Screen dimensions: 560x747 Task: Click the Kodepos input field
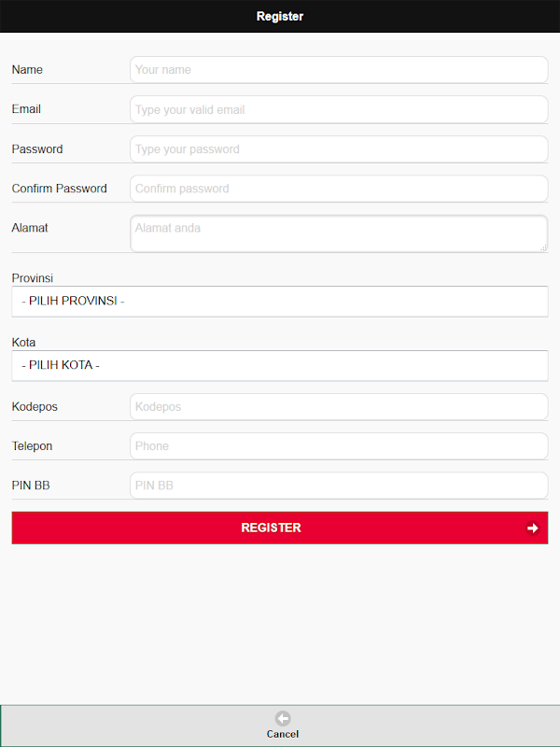339,407
